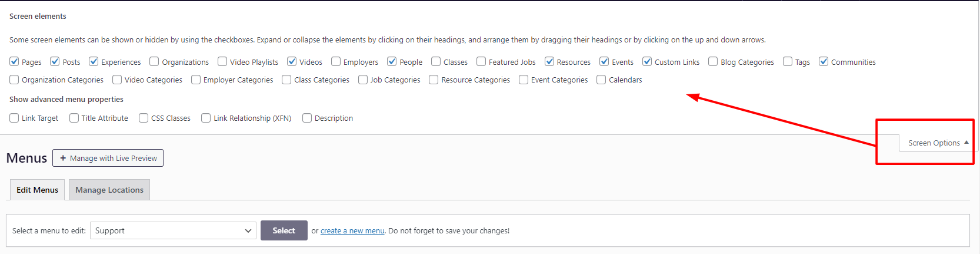
Task: Uncheck the Pages checkbox
Action: pyautogui.click(x=15, y=61)
